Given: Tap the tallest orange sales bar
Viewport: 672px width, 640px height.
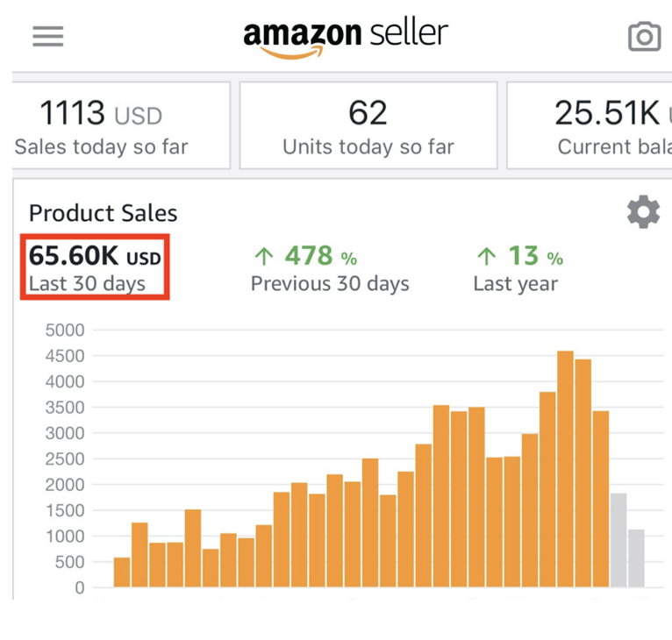Looking at the screenshot, I should (x=566, y=469).
